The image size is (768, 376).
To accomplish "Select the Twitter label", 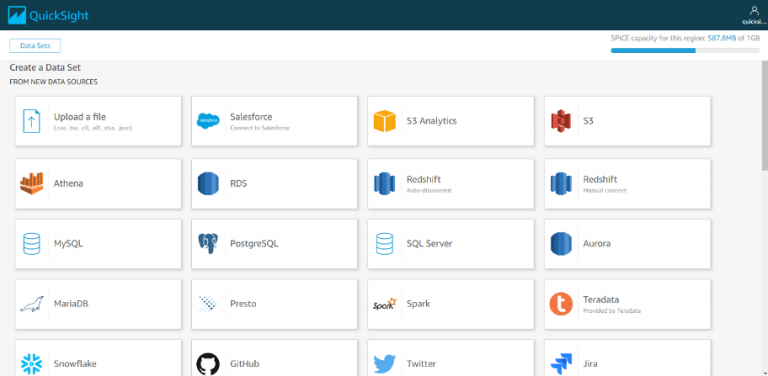I will click(x=421, y=364).
